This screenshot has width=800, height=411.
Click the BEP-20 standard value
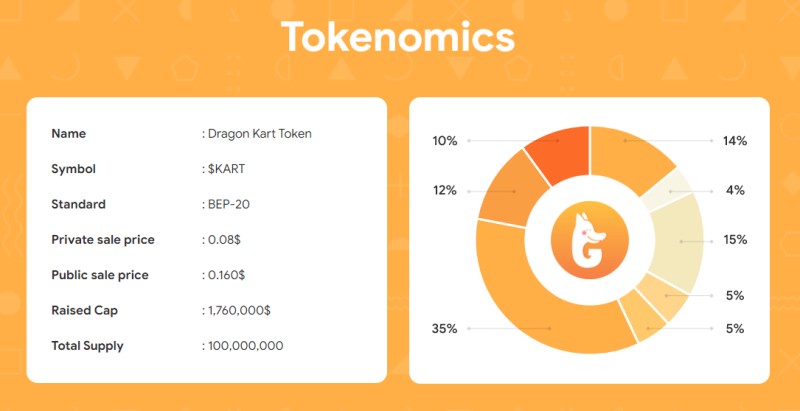[229, 204]
